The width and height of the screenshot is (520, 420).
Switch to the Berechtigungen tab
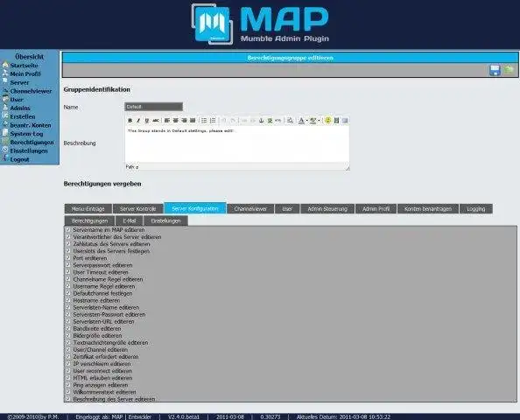tap(89, 220)
